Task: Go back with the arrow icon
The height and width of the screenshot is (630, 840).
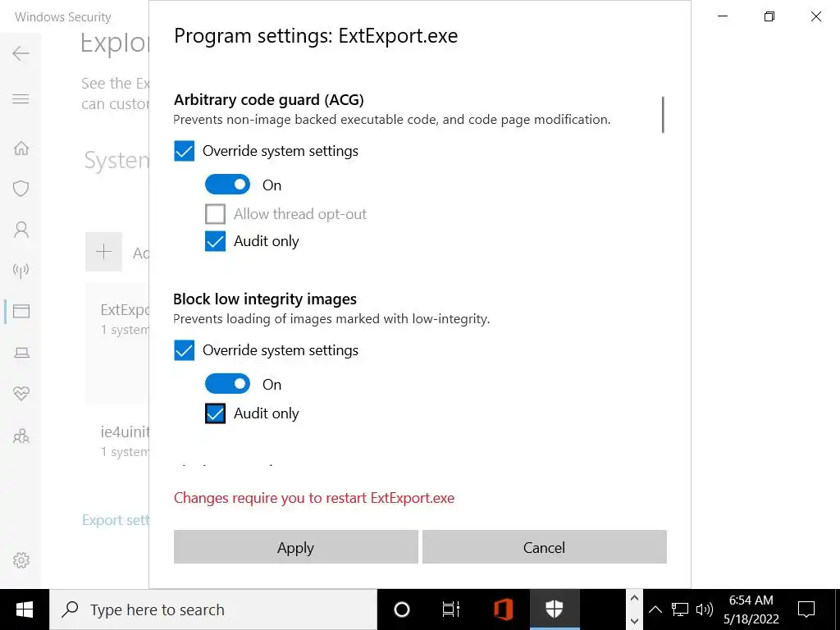Action: [x=21, y=53]
